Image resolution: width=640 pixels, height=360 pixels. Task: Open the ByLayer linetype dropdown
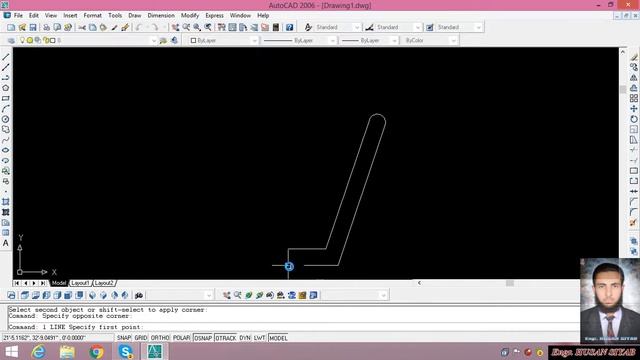[332, 40]
